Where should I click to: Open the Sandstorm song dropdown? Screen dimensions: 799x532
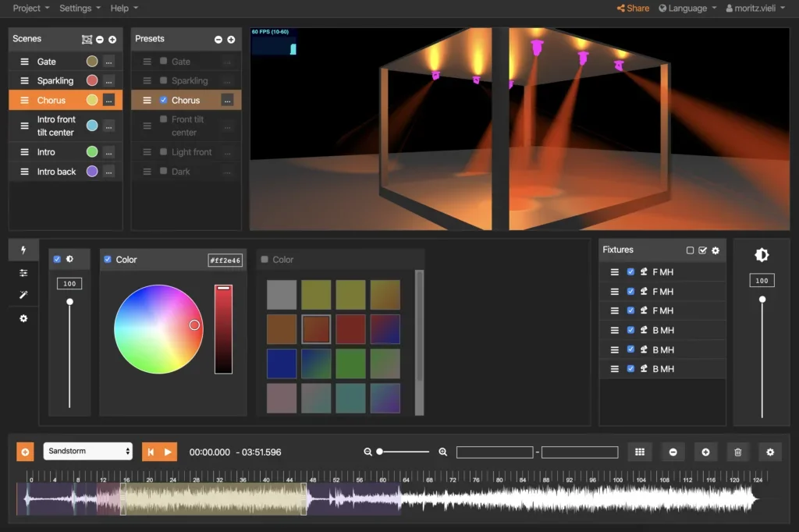tap(87, 451)
